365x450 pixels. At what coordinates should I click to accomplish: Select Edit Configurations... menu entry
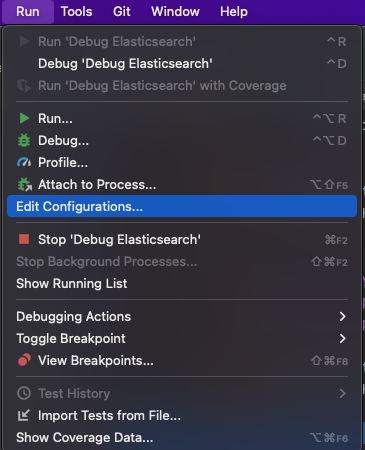[182, 206]
